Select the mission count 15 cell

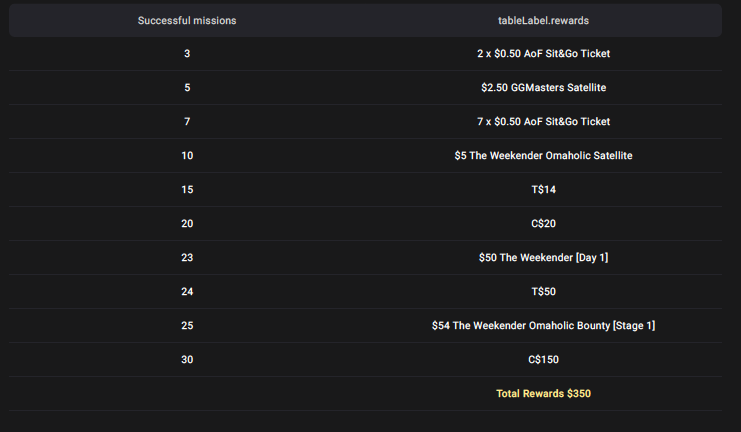pyautogui.click(x=187, y=190)
